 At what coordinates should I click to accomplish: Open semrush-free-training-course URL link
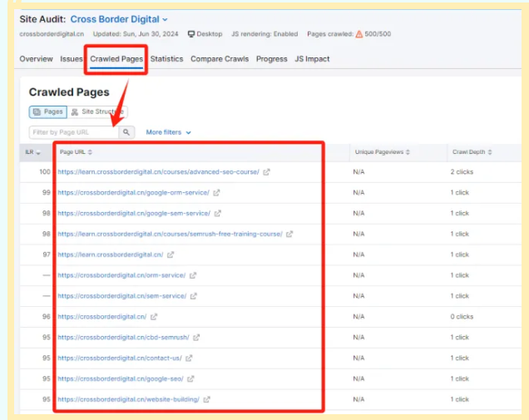click(170, 234)
